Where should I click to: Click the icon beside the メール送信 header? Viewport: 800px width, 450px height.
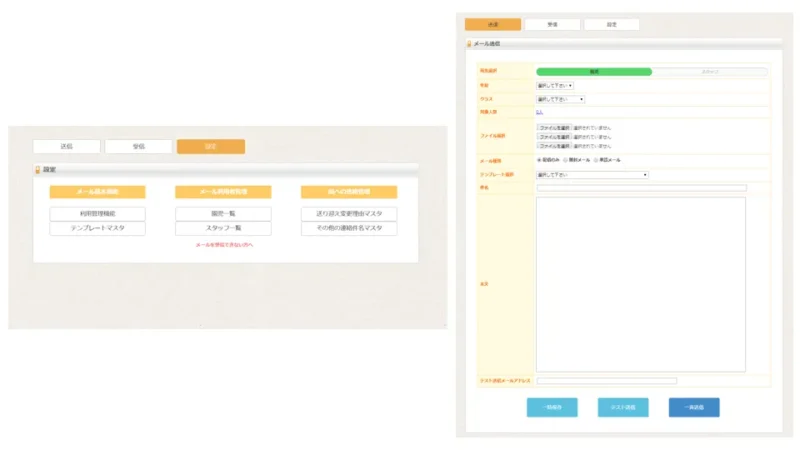pos(469,44)
